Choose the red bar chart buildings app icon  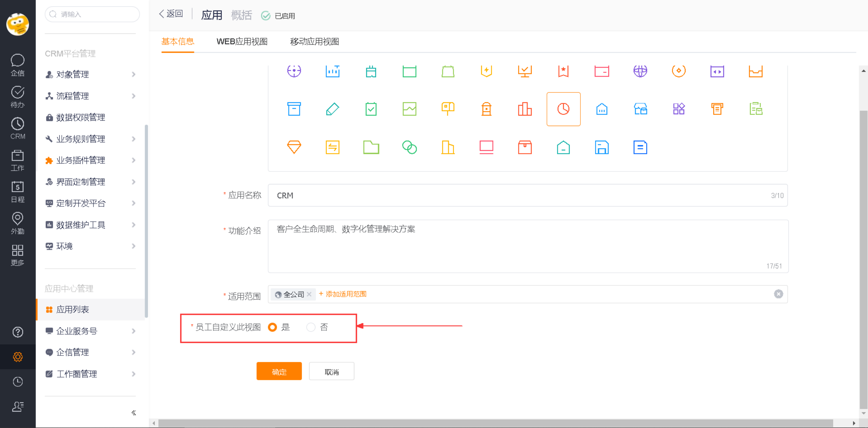coord(525,109)
